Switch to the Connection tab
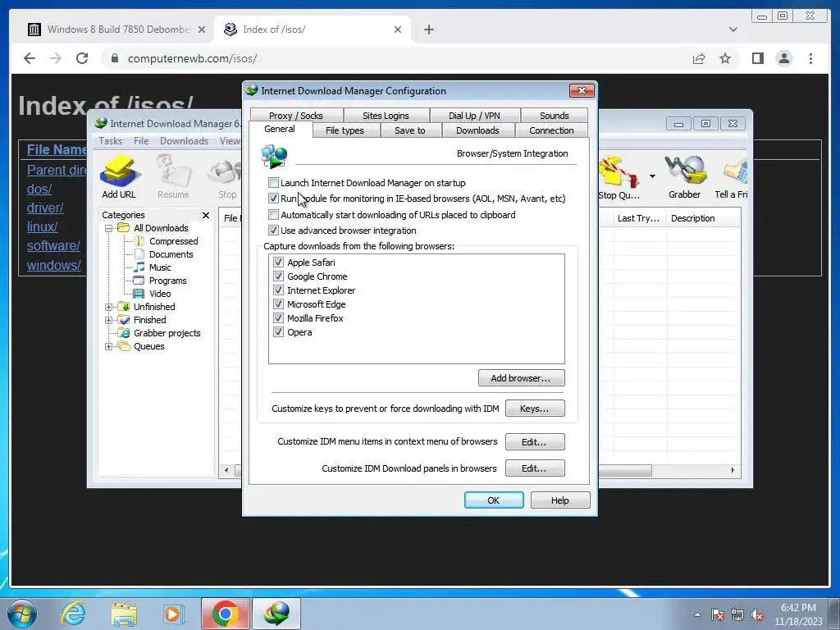Screen dimensions: 840x630 [551, 130]
